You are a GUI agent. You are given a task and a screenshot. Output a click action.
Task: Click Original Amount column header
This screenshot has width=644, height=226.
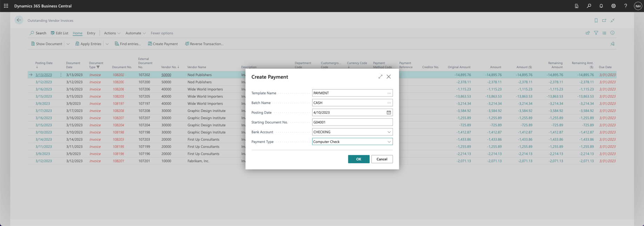pos(459,67)
